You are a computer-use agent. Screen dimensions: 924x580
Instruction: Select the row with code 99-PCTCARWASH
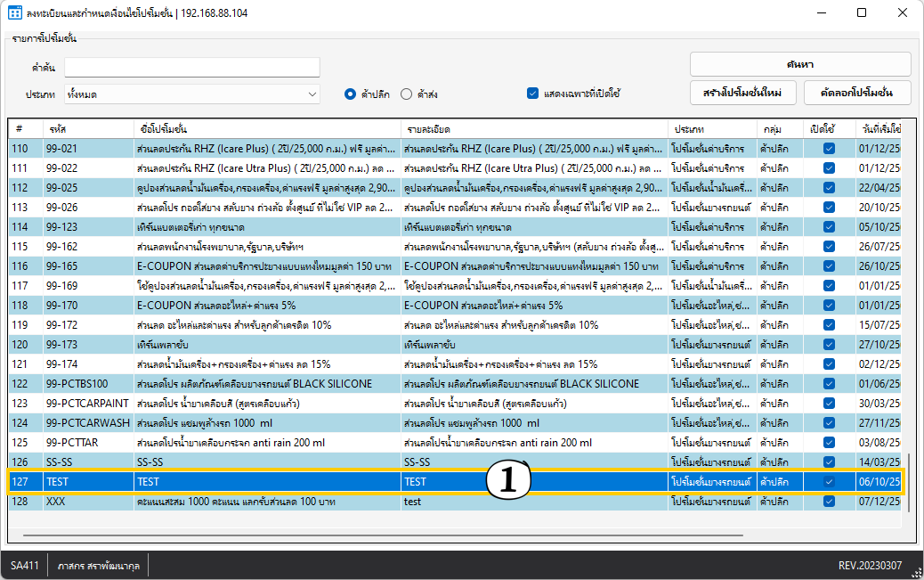tap(267, 423)
